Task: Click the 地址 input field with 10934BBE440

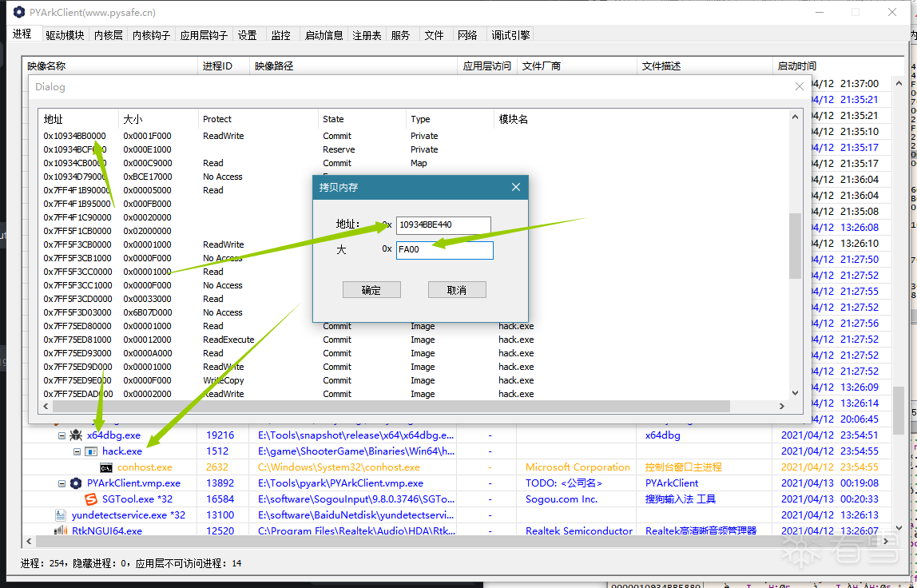Action: [x=443, y=224]
